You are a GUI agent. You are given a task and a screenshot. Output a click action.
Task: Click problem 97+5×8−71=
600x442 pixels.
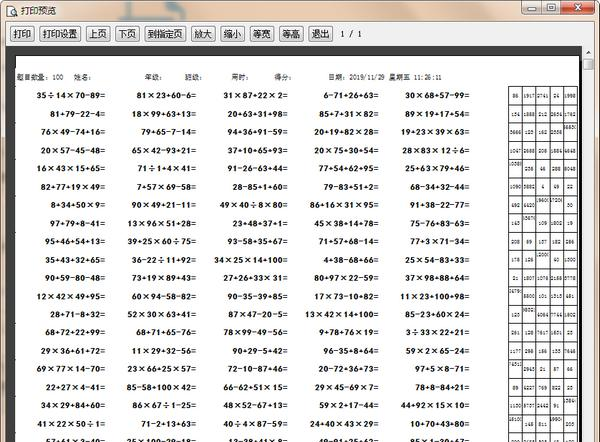coord(442,369)
